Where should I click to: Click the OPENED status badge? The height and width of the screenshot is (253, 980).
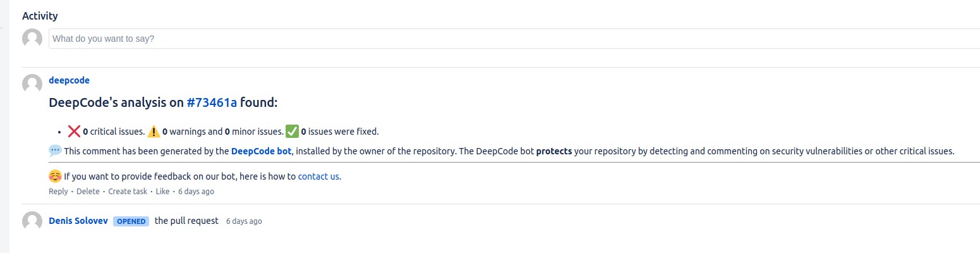point(131,221)
